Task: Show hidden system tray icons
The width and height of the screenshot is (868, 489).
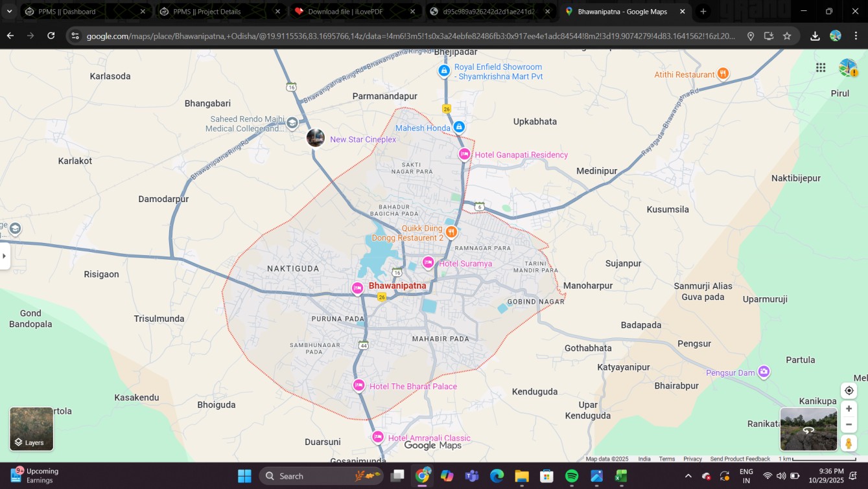Action: [x=688, y=477]
